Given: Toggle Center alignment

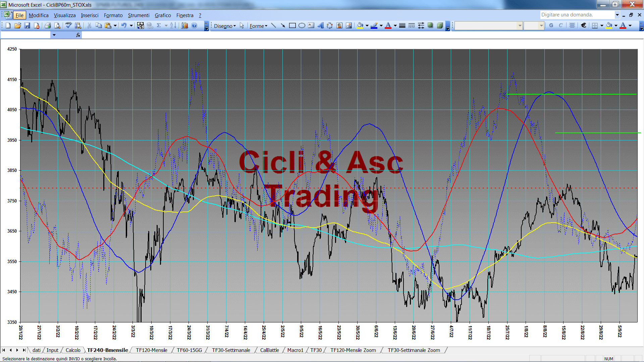Looking at the screenshot, I should pos(572,25).
